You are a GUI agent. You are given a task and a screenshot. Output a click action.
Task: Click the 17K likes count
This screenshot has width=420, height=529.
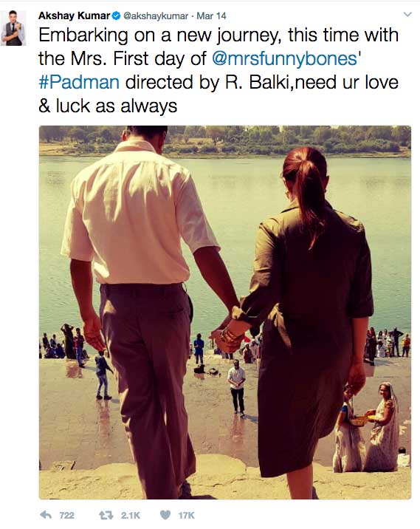187,516
